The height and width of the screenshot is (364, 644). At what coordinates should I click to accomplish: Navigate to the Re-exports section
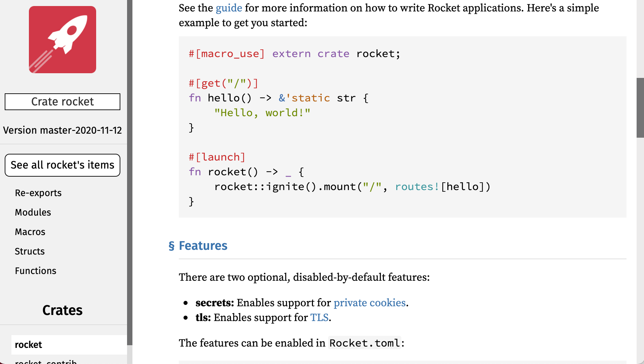[x=38, y=193]
